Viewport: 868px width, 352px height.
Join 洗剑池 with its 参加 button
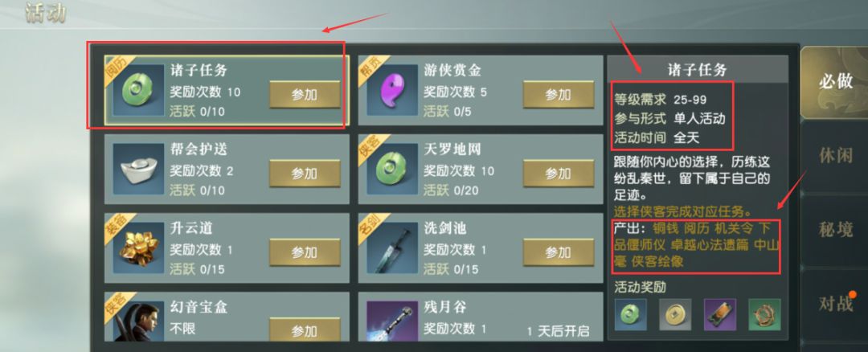pos(558,252)
